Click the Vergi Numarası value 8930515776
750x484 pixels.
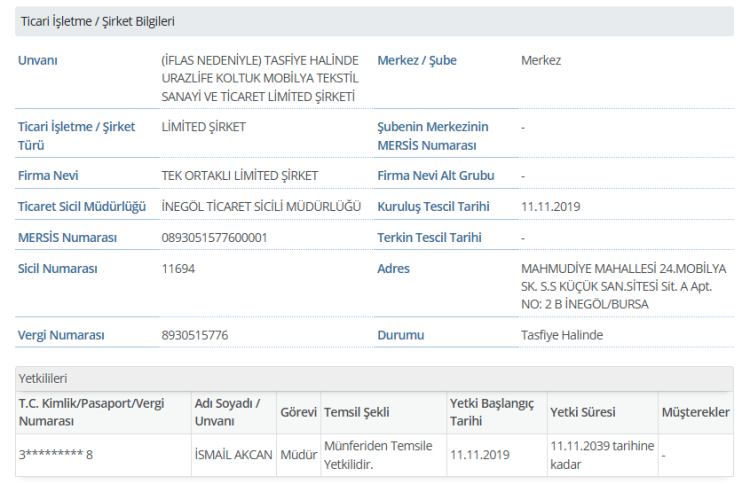[x=195, y=335]
